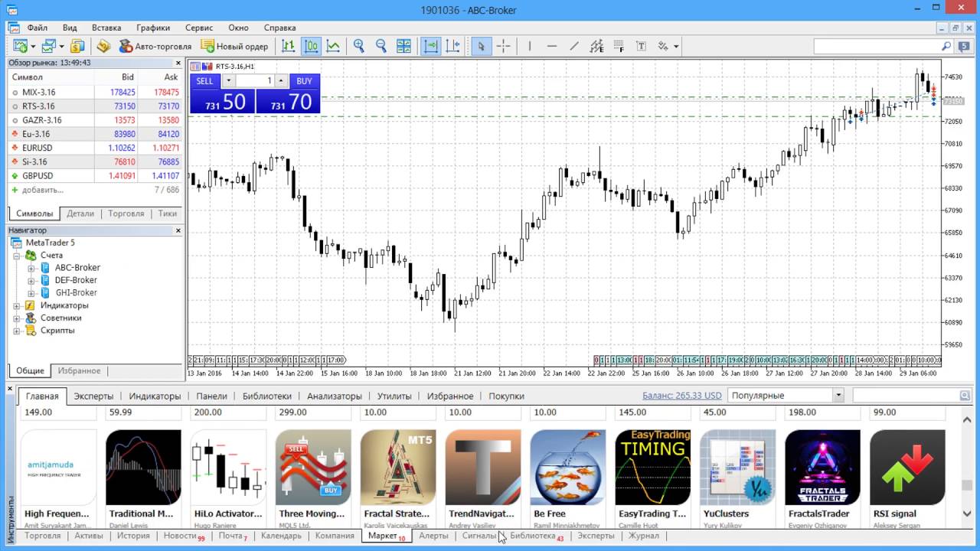Switch to the Журнал toolbox tab
980x551 pixels.
click(643, 536)
